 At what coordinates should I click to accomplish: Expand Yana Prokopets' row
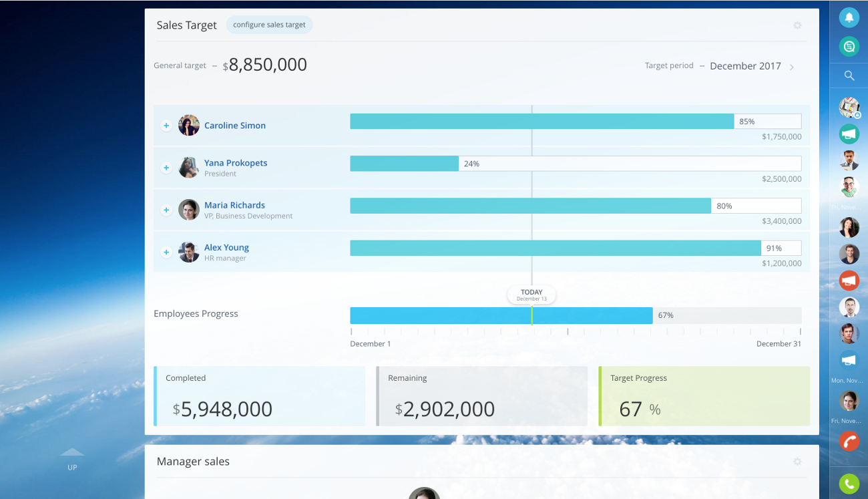coord(166,168)
